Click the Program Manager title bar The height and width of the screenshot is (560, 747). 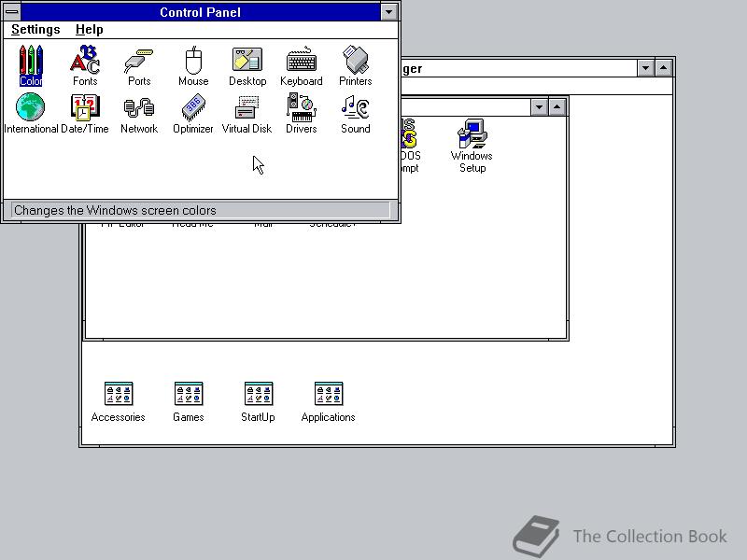(x=518, y=68)
